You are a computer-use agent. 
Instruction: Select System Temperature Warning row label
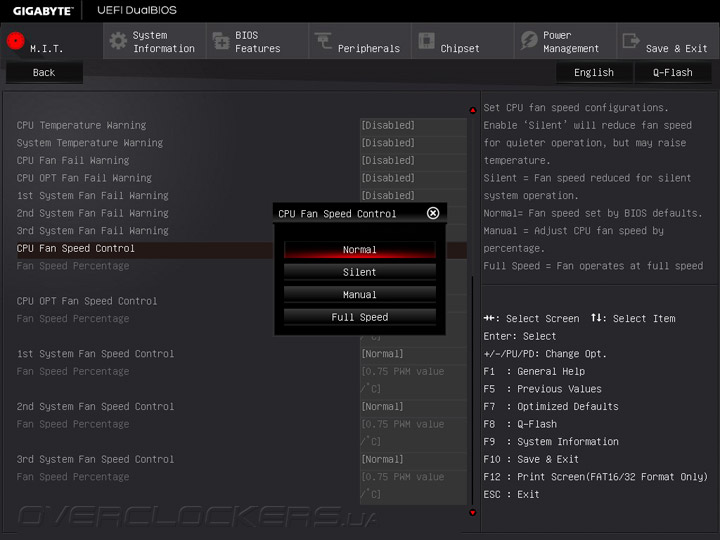pyautogui.click(x=90, y=143)
